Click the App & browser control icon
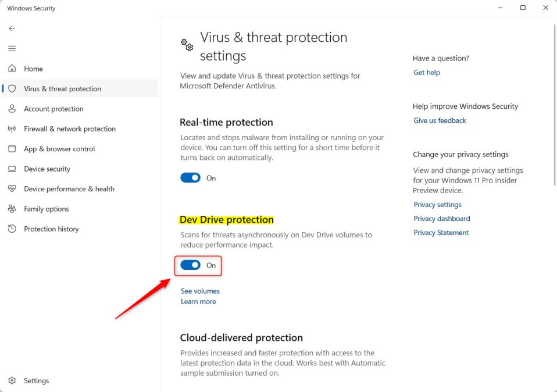The image size is (557, 392). (x=12, y=149)
